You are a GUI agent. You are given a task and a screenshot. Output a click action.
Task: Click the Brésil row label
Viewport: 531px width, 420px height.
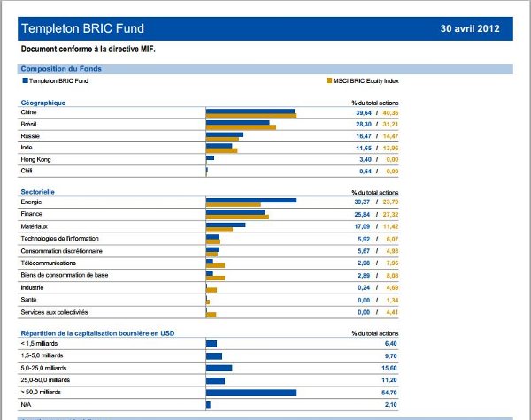point(28,124)
